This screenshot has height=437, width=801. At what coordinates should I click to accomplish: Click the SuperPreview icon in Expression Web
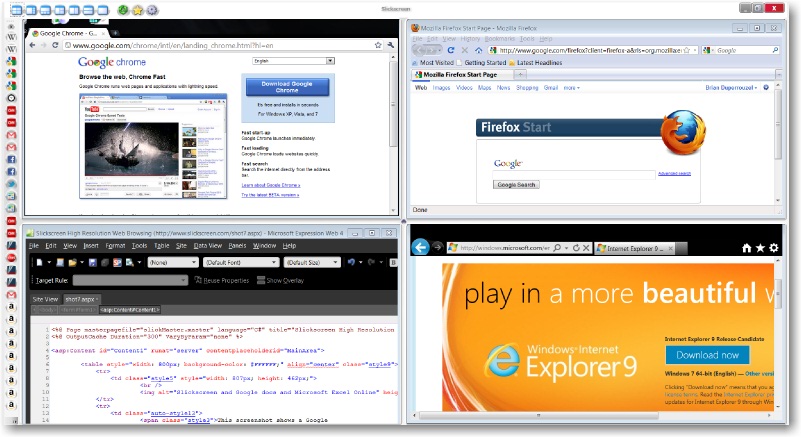(117, 263)
